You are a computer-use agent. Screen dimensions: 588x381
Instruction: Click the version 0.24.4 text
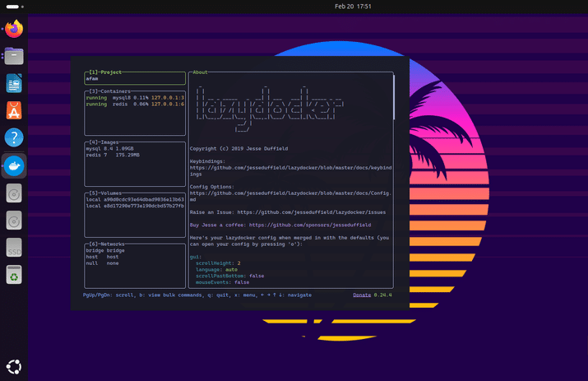pyautogui.click(x=383, y=295)
